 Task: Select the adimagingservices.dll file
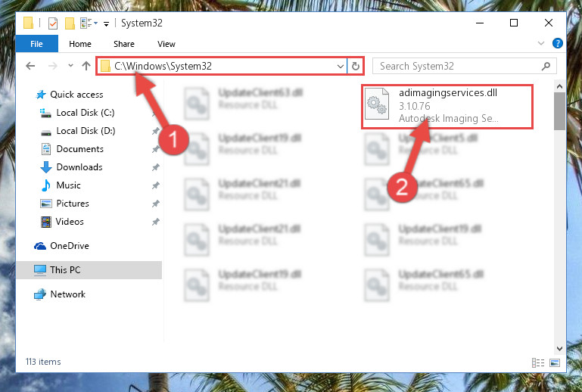pos(447,107)
